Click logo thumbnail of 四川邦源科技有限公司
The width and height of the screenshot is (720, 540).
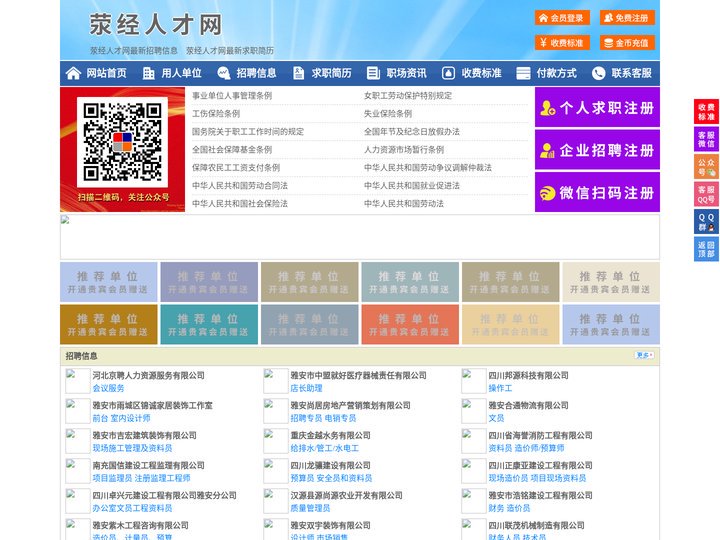coord(473,381)
